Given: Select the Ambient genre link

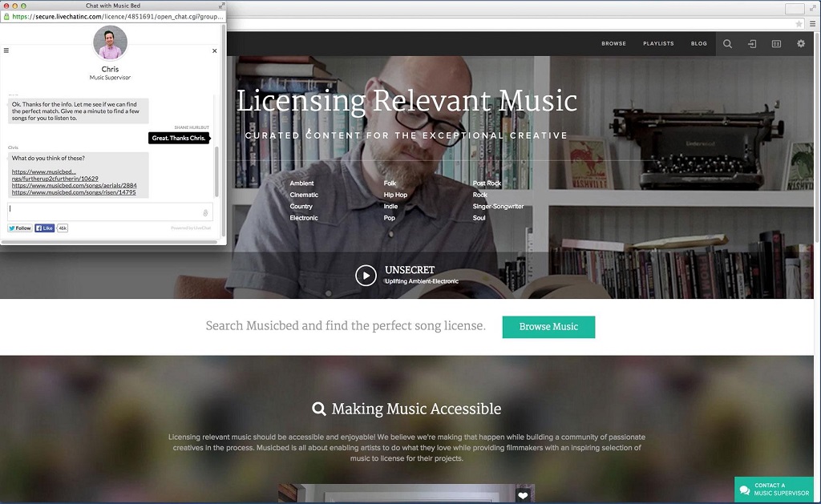Looking at the screenshot, I should click(x=301, y=183).
